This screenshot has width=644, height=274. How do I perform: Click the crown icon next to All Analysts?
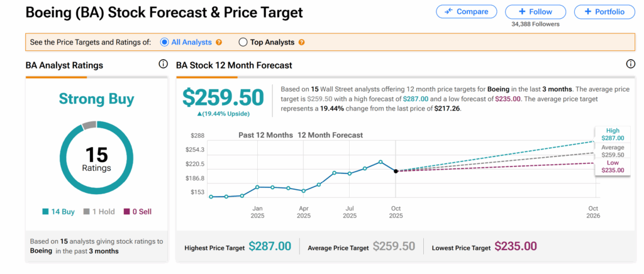click(x=219, y=42)
